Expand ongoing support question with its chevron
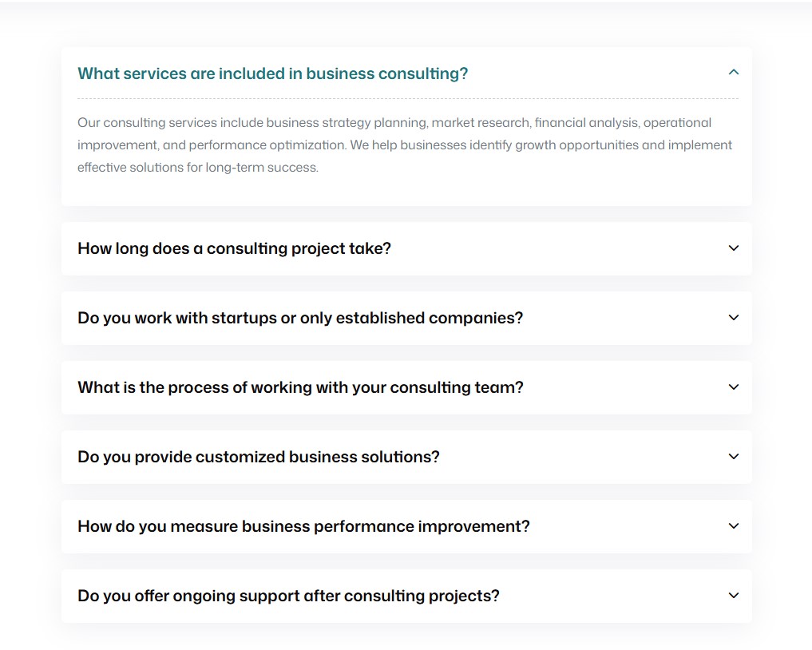The width and height of the screenshot is (812, 650). [734, 596]
